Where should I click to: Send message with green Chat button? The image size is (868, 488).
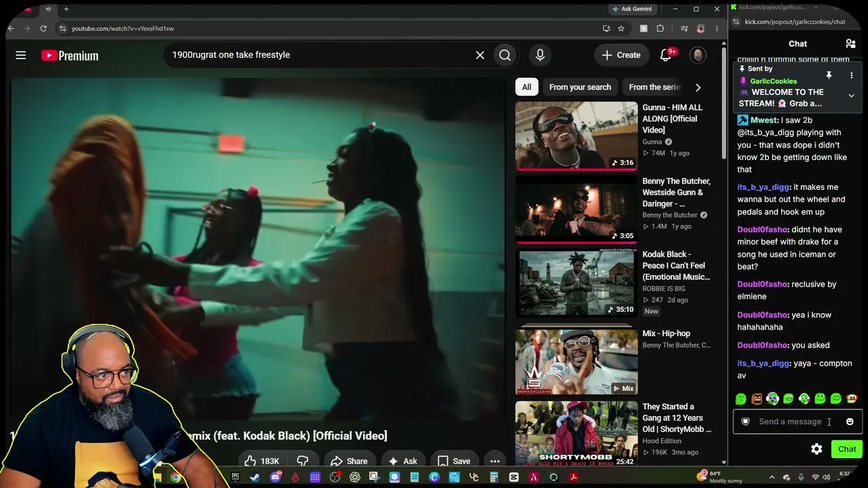pyautogui.click(x=847, y=449)
